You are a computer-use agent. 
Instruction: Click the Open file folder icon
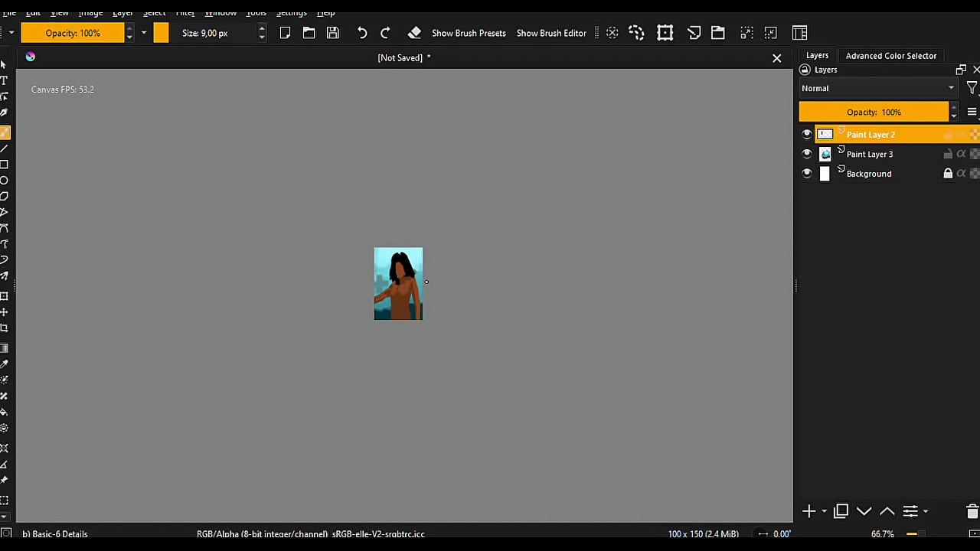click(309, 33)
